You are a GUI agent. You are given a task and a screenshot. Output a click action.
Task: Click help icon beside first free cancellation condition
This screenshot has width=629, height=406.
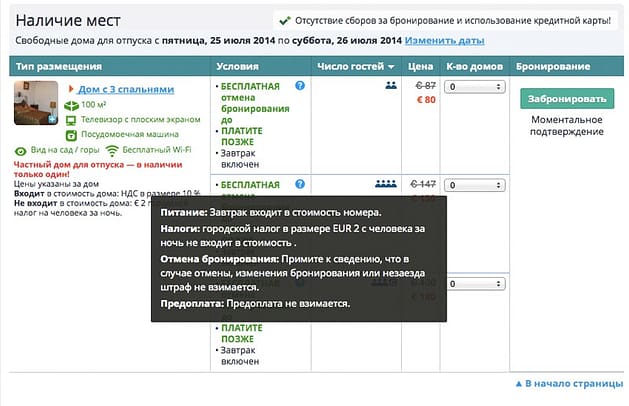[300, 87]
